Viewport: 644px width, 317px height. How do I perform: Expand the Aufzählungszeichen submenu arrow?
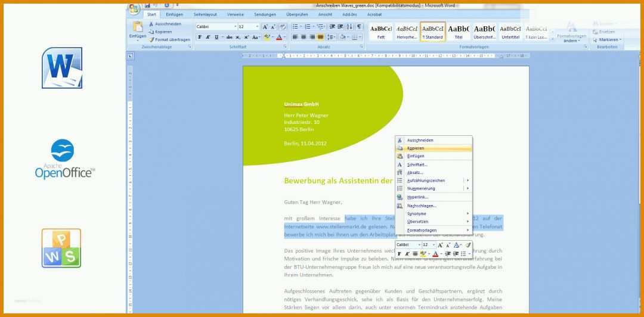pyautogui.click(x=467, y=181)
